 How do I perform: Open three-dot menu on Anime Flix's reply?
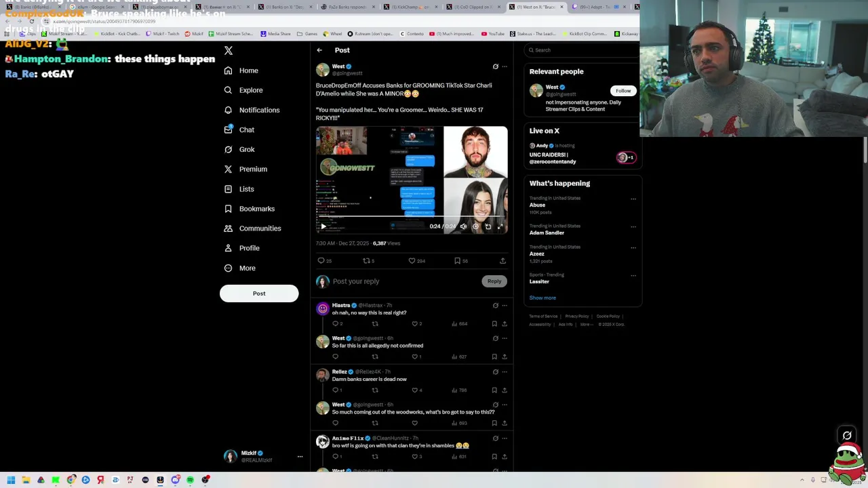coord(505,439)
